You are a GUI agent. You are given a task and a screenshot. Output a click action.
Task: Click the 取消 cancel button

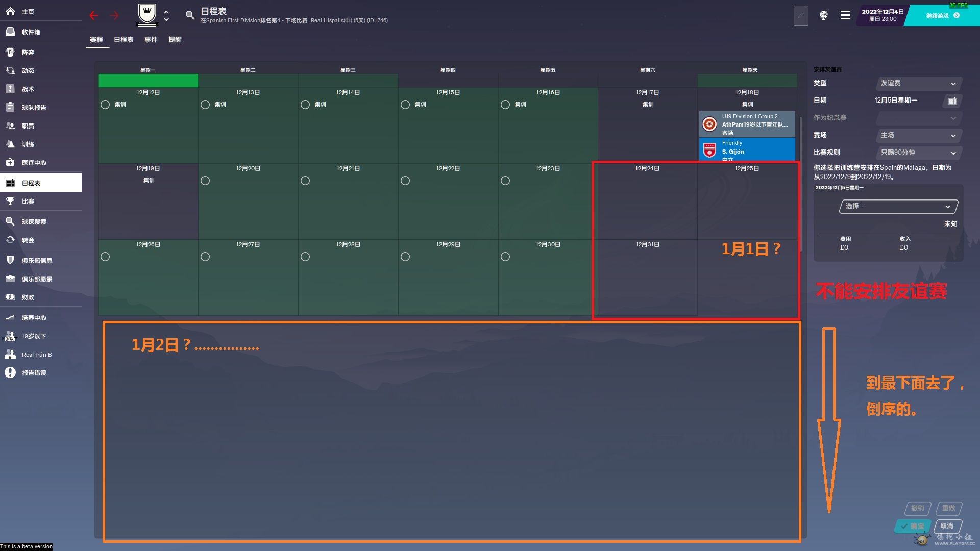(947, 526)
